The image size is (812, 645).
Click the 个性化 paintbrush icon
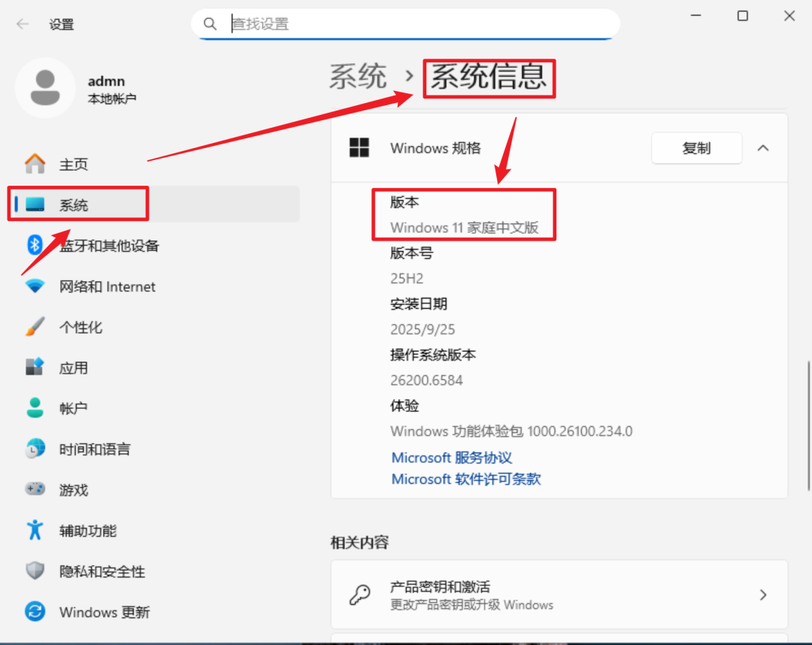(35, 327)
